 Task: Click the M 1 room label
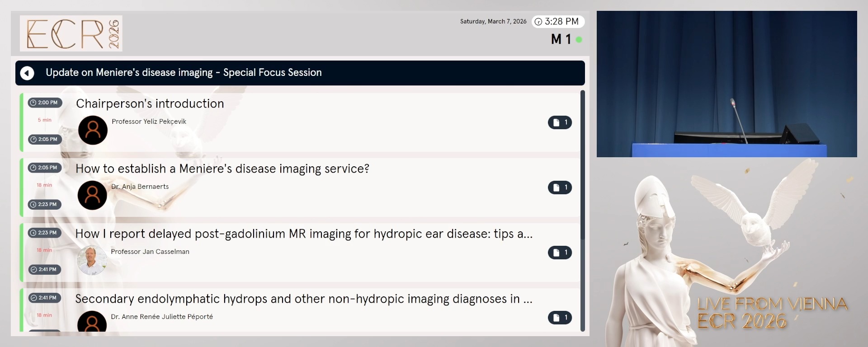pos(561,40)
